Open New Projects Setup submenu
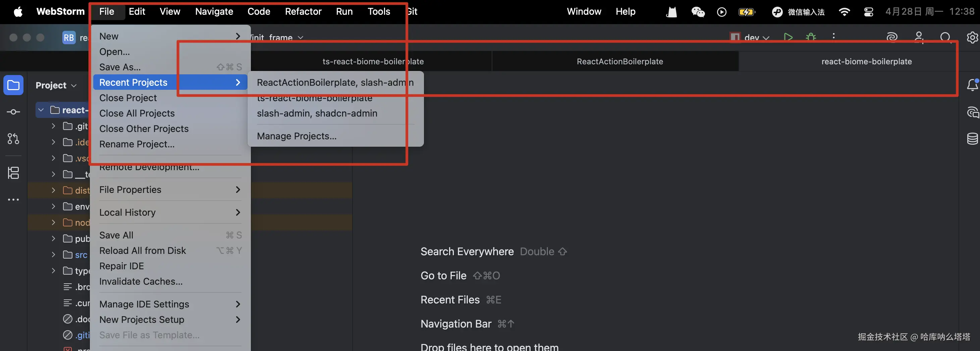980x351 pixels. coord(170,320)
